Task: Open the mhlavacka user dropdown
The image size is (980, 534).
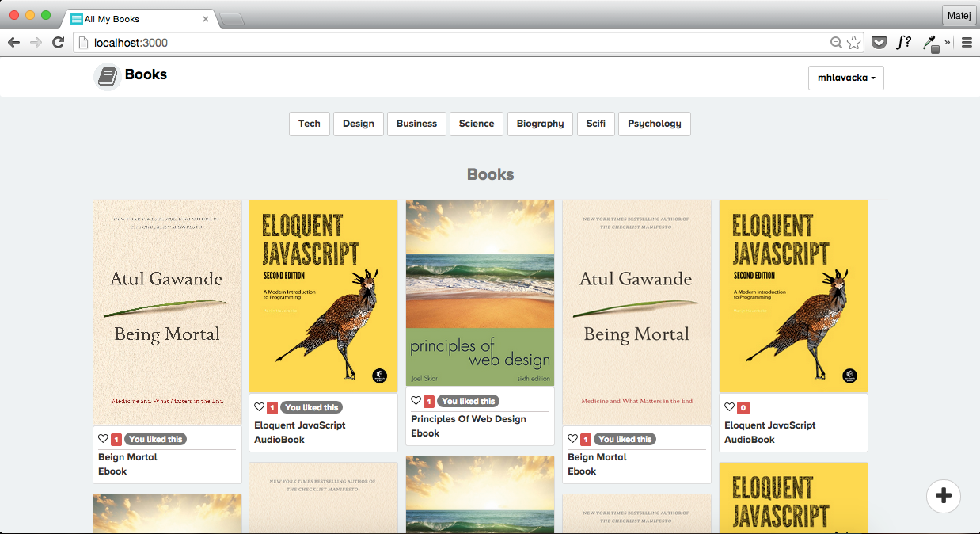Action: (x=845, y=78)
